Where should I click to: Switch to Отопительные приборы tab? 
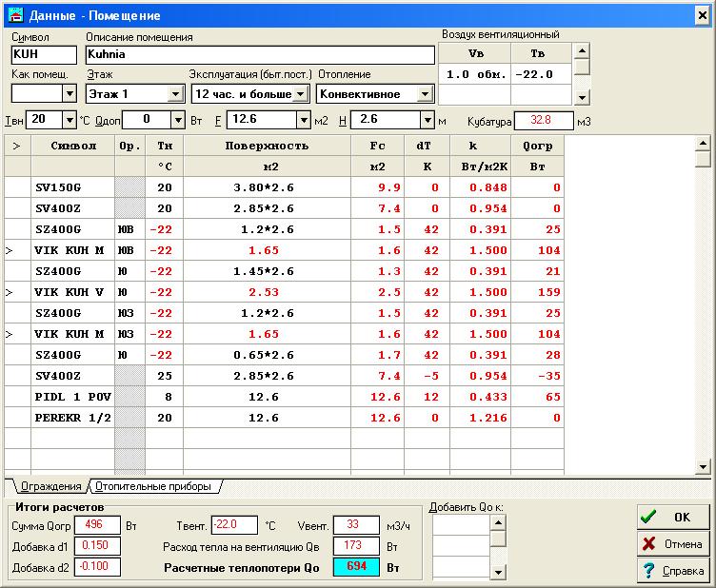click(153, 486)
